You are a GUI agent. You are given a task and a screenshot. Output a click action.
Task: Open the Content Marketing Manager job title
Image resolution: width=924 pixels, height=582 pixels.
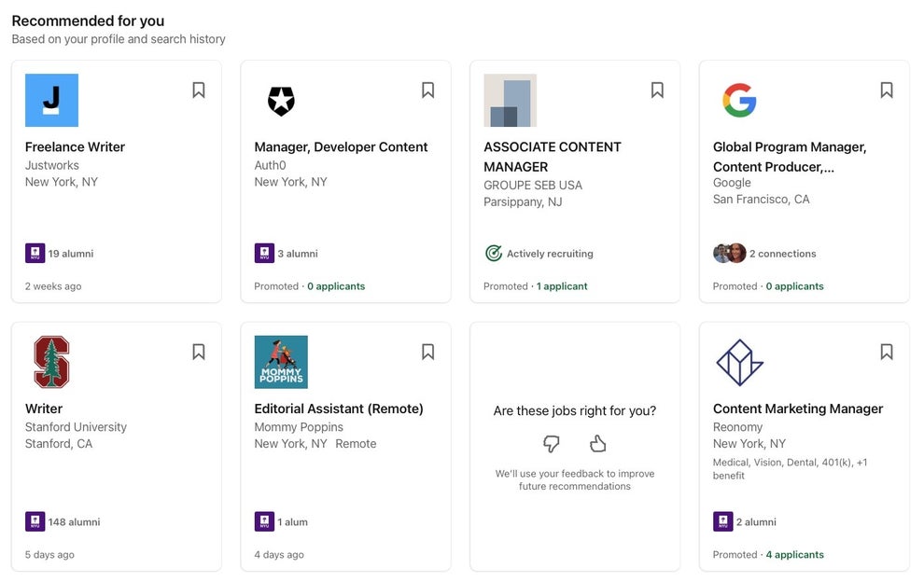tap(797, 409)
